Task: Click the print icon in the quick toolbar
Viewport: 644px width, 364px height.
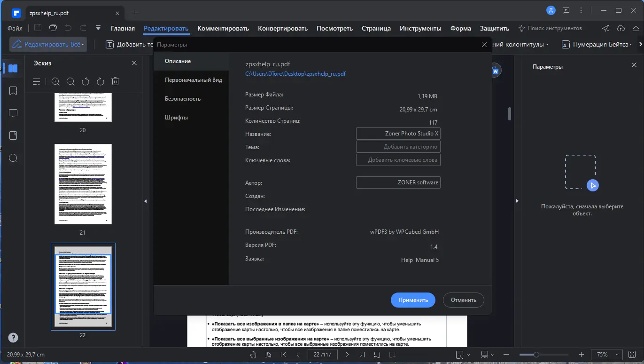Action: click(53, 28)
